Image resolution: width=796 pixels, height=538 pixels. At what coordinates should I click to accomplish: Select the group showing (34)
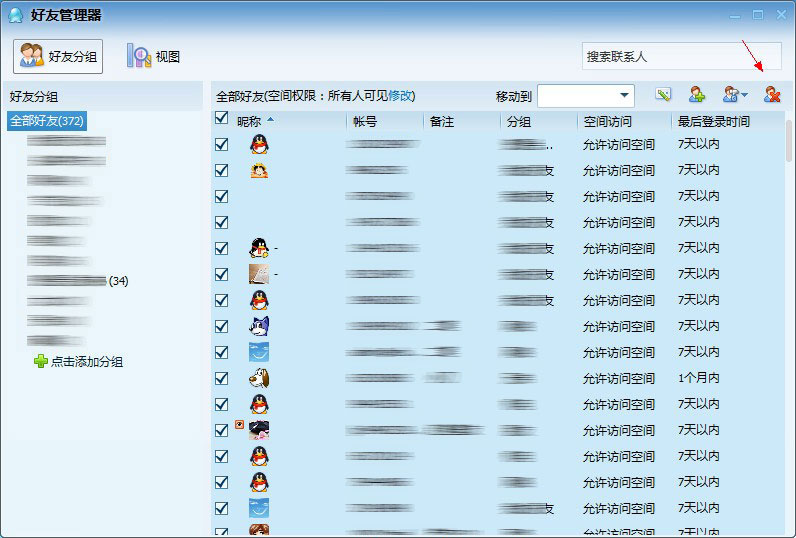point(78,281)
